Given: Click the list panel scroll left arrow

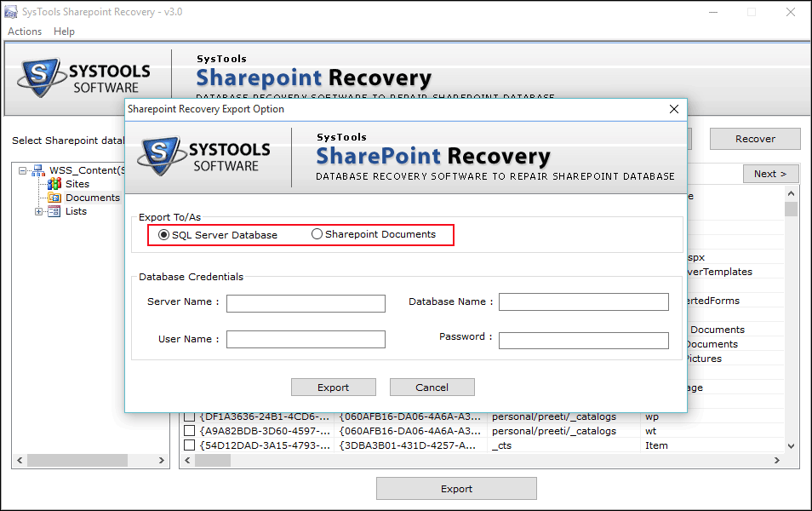Looking at the screenshot, I should click(x=187, y=460).
